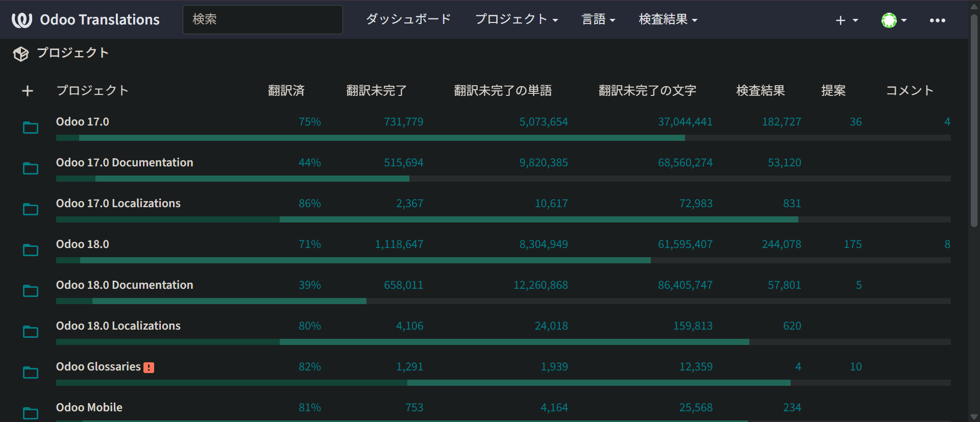This screenshot has height=422, width=980.
Task: Open the three-dots overflow menu
Action: (x=938, y=20)
